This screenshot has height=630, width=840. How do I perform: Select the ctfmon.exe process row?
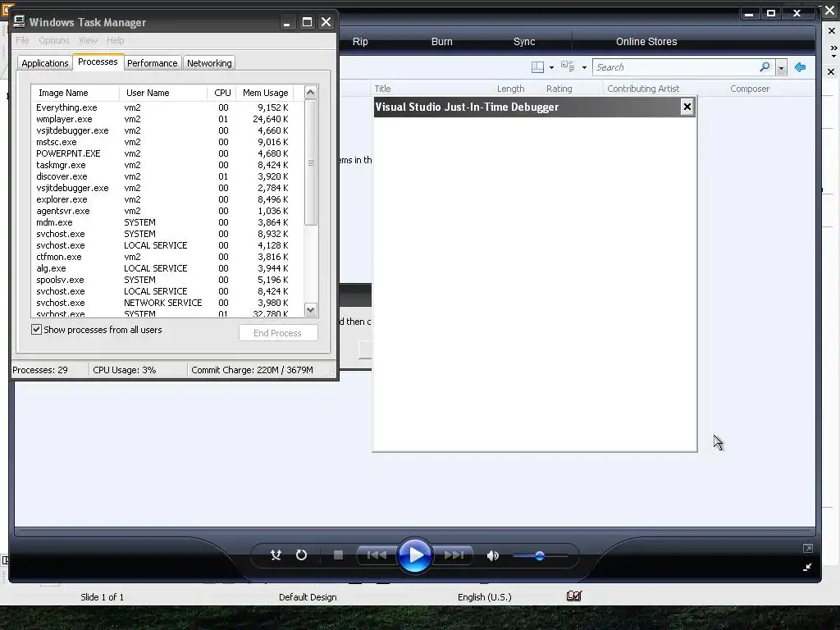[x=167, y=257]
